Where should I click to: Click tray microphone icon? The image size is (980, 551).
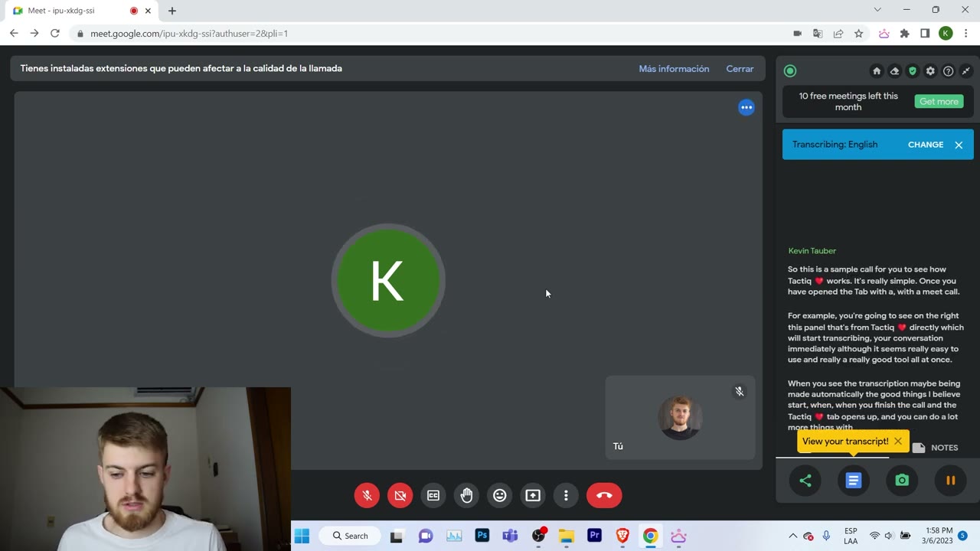[x=826, y=536]
